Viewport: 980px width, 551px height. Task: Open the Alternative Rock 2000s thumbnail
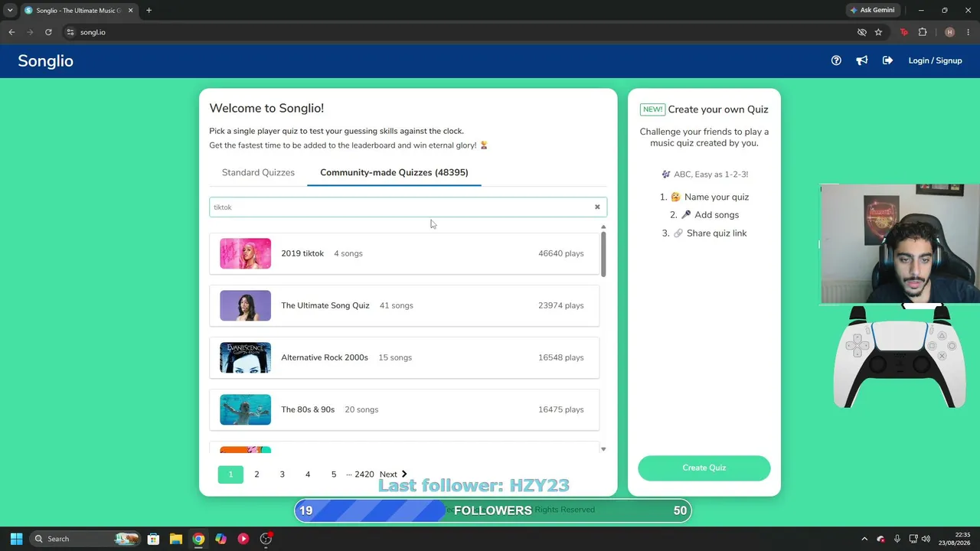point(245,357)
